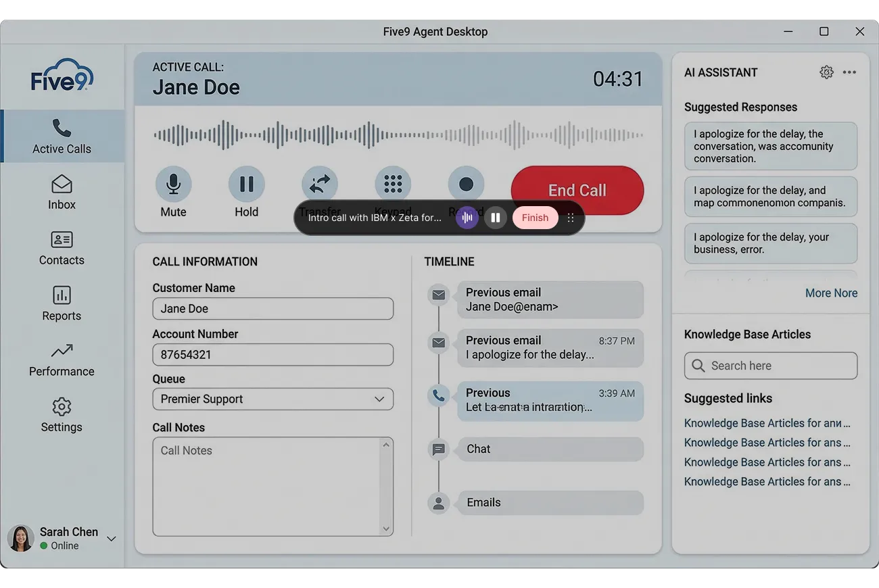Toggle the call Record button
This screenshot has height=588, width=879.
point(466,184)
